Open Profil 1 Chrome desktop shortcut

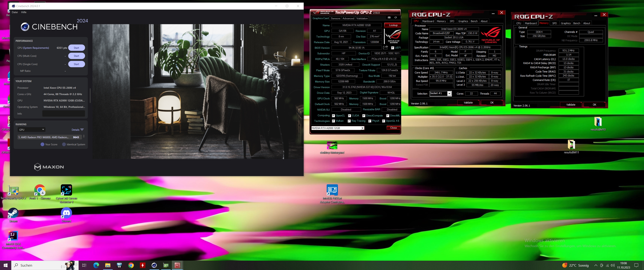[40, 192]
